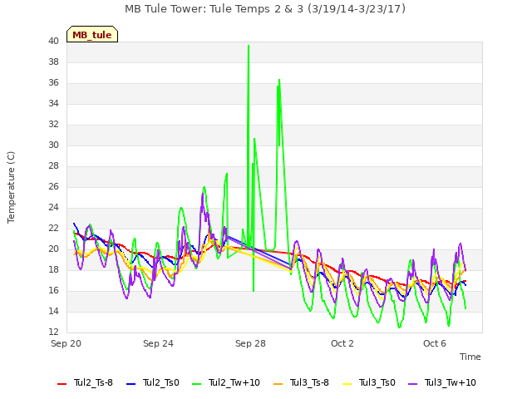Click the 16 y-axis tick label

tap(53, 290)
